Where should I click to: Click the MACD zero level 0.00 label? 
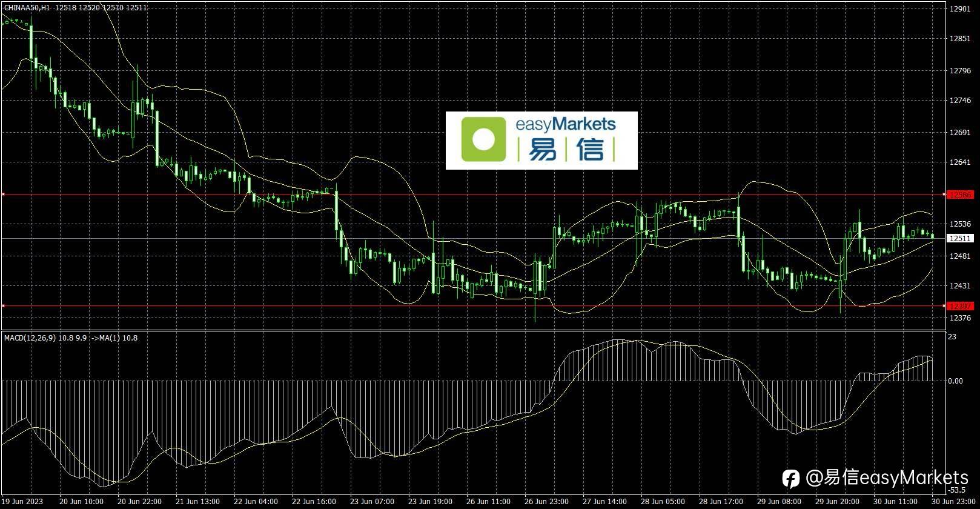pyautogui.click(x=955, y=381)
